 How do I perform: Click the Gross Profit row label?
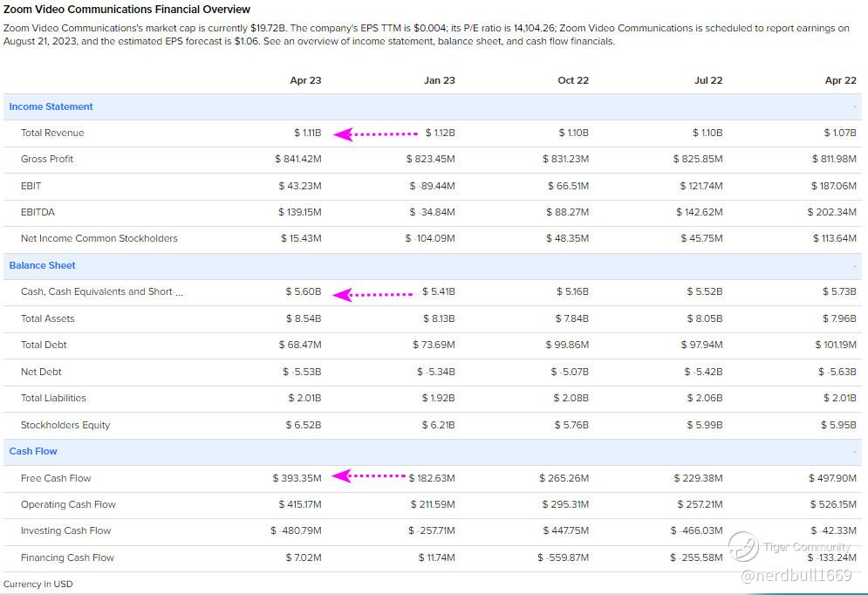[47, 159]
